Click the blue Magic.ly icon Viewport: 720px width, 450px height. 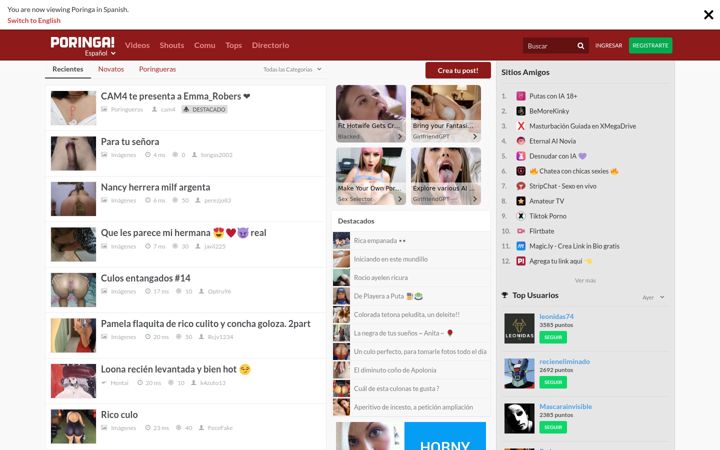tap(521, 246)
